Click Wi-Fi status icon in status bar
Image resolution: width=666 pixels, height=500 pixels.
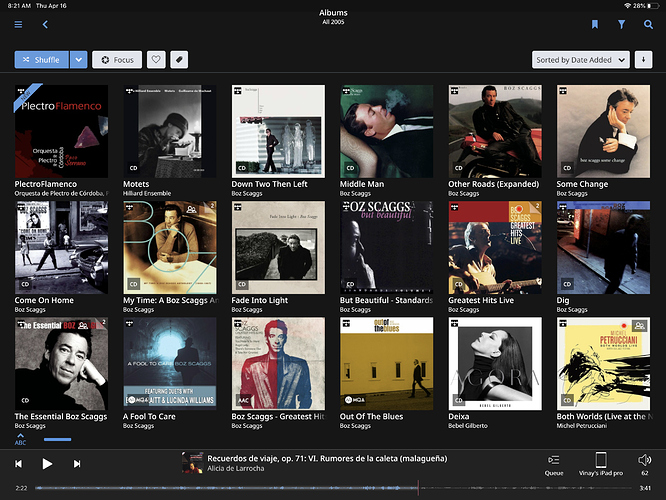(x=627, y=6)
